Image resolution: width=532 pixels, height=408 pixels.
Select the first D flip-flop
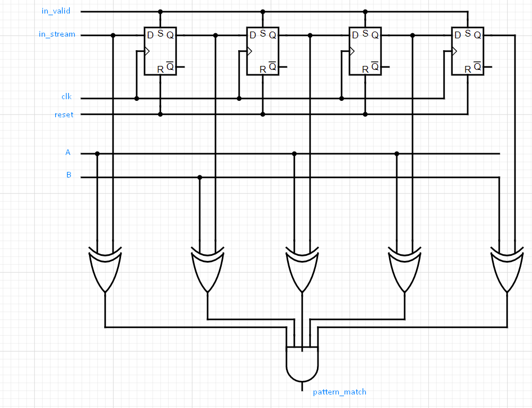click(x=160, y=51)
